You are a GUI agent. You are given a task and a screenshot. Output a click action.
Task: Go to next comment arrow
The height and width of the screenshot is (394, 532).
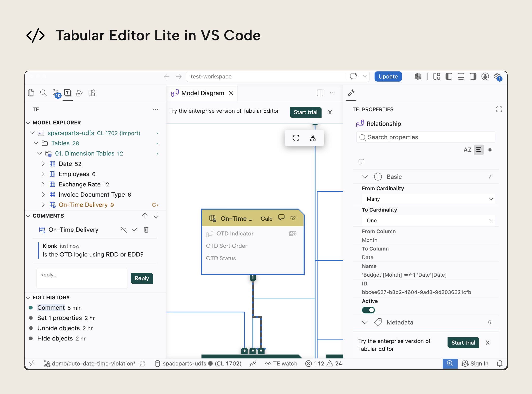pyautogui.click(x=156, y=216)
